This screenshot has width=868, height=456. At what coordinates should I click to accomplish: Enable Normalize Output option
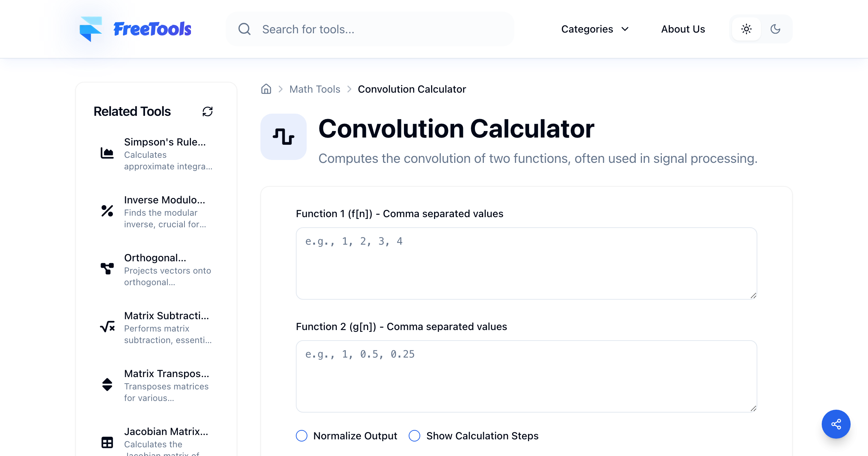[x=302, y=436]
